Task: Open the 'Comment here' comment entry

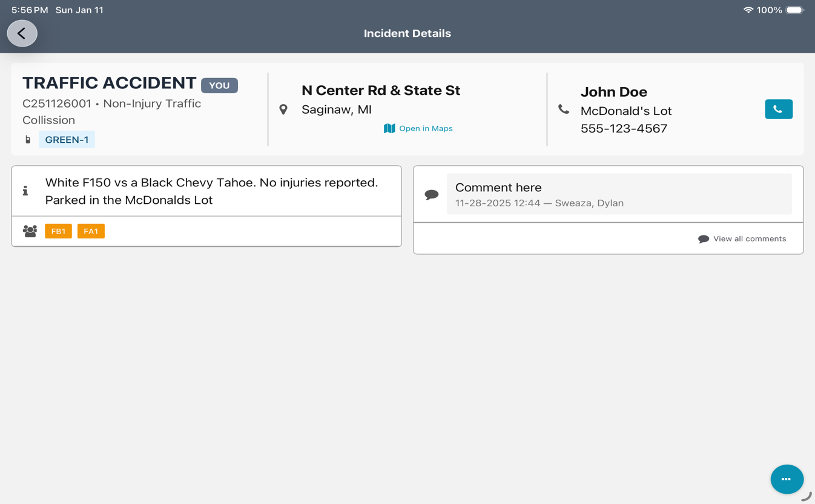Action: pos(619,194)
